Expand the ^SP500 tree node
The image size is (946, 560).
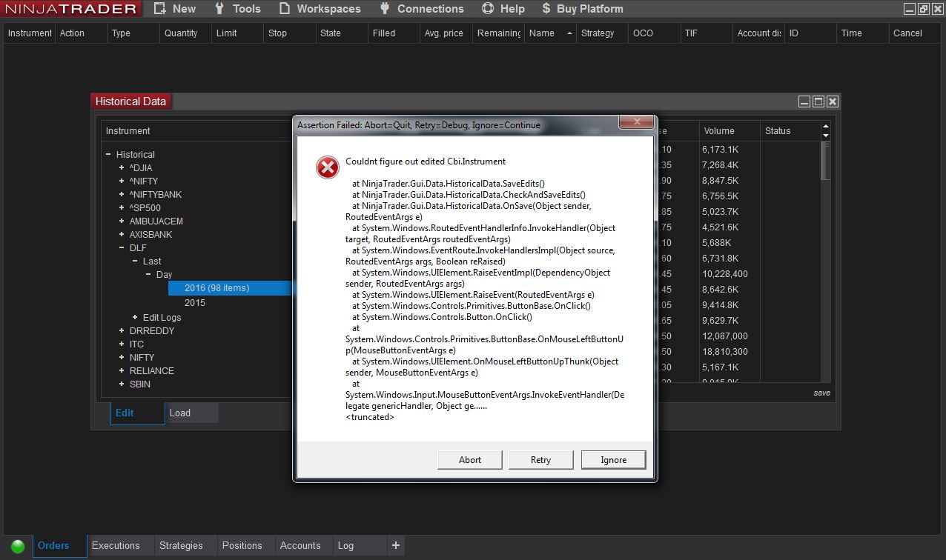[122, 208]
